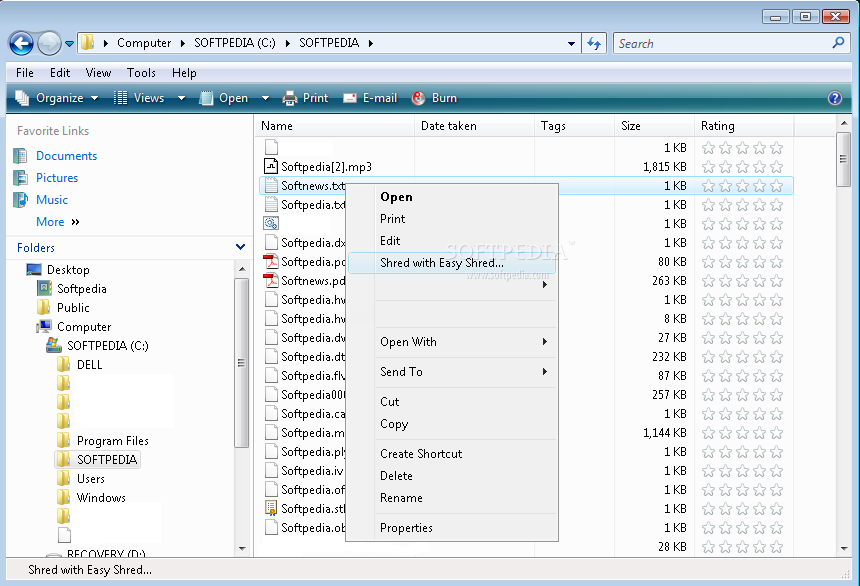
Task: Click folder tree scrollbar down arrow
Action: pos(242,548)
